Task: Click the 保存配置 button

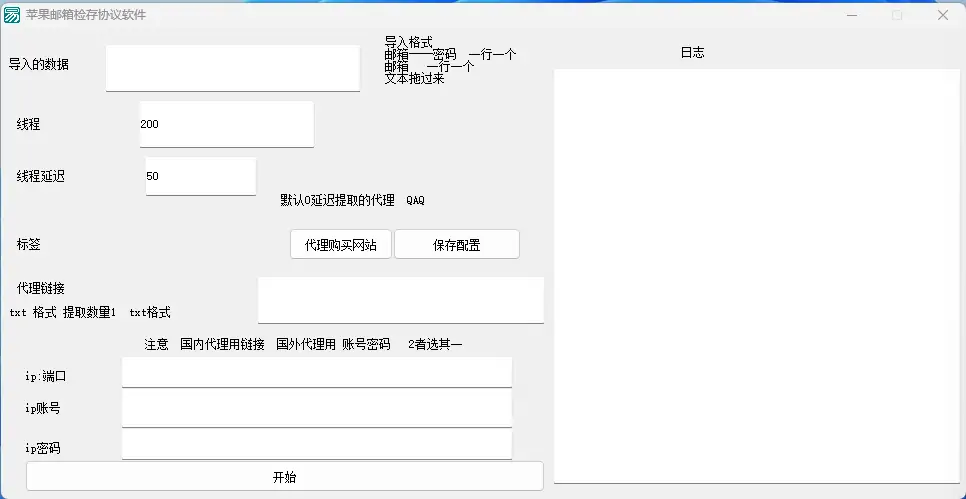Action: tap(457, 245)
